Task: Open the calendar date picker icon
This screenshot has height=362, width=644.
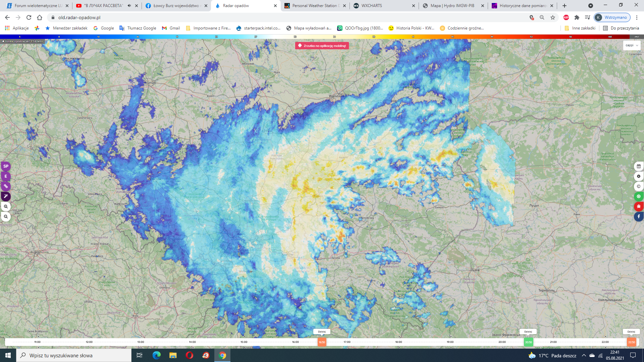Action: pos(639,166)
